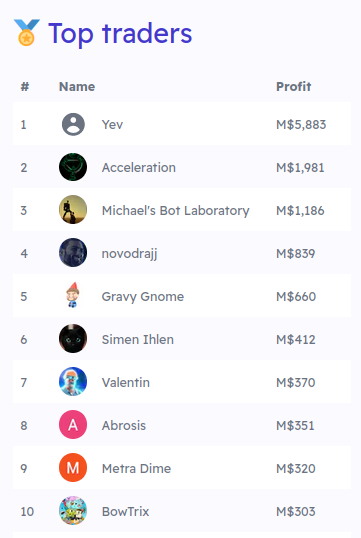Screen dimensions: 361x538
Task: Click Valentin's blue glowing avatar
Action: click(73, 382)
